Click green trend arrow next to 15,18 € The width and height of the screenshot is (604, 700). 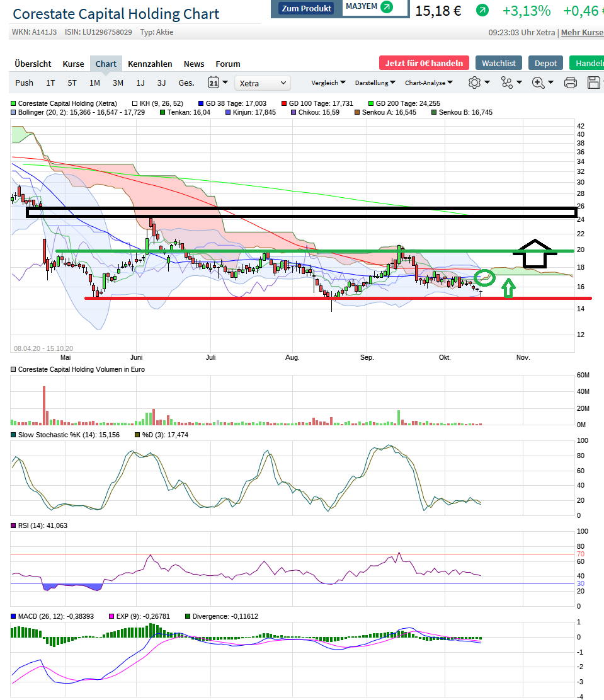[x=482, y=10]
